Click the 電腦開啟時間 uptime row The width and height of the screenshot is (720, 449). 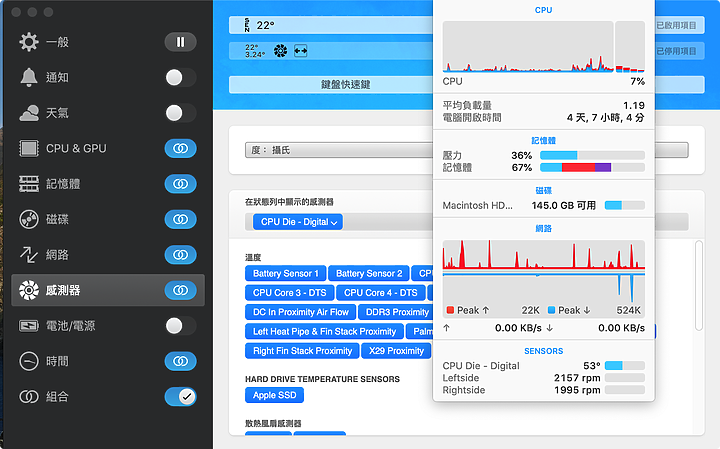[544, 118]
